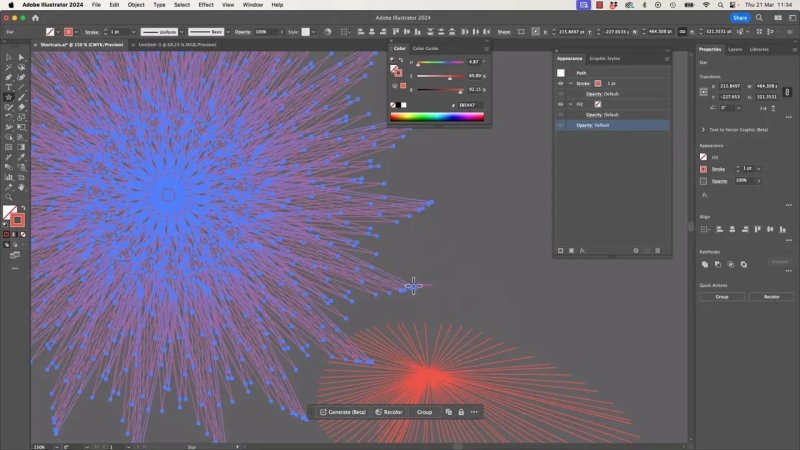Toggle constrain width height in control bar

682,32
